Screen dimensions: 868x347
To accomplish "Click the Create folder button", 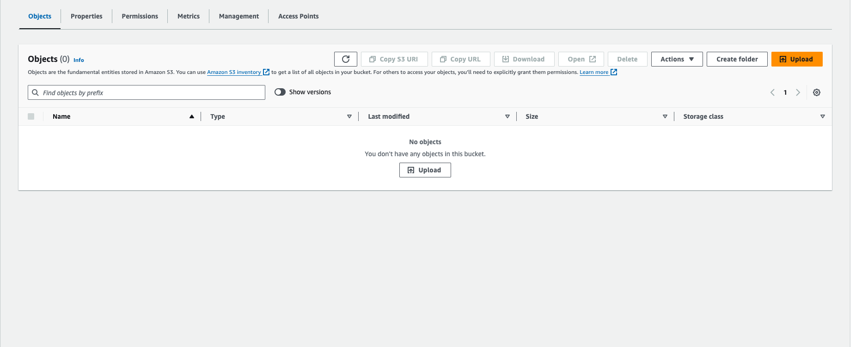I will 737,59.
